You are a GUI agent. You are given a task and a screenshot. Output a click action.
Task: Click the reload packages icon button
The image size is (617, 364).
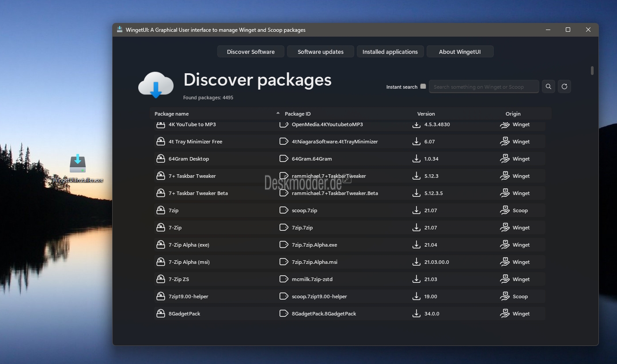(564, 86)
